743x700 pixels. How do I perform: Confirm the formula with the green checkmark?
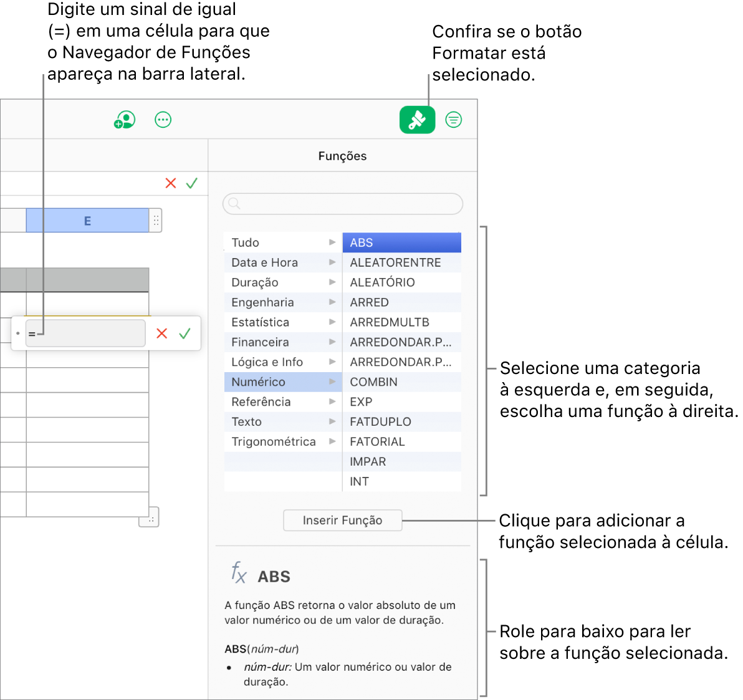(x=184, y=333)
